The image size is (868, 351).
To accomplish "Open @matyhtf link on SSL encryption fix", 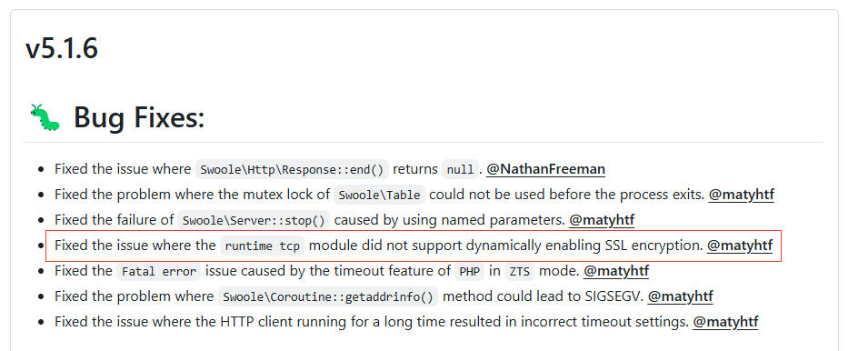I will 740,246.
